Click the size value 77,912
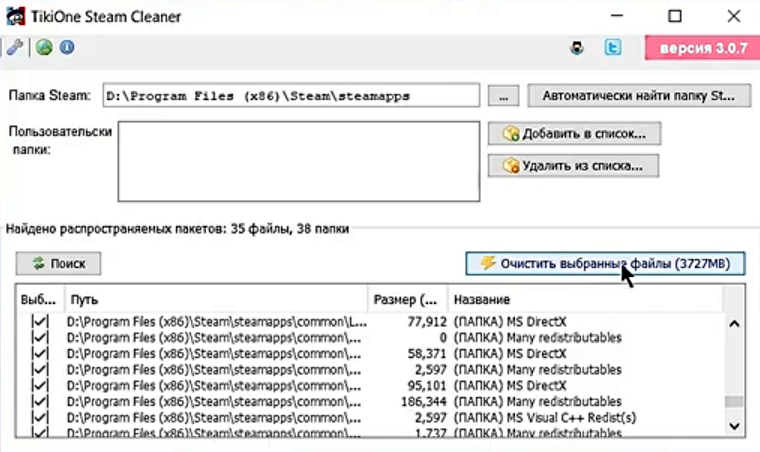Image resolution: width=760 pixels, height=452 pixels. pyautogui.click(x=427, y=322)
